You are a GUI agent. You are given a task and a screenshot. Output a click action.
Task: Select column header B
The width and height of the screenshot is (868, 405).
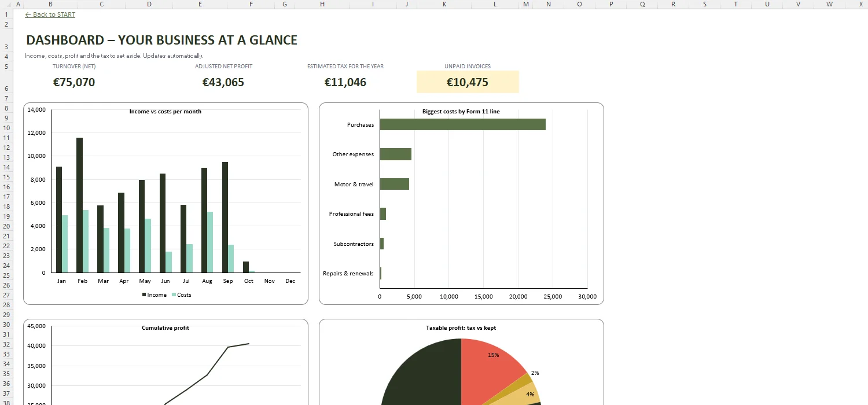[x=50, y=4]
